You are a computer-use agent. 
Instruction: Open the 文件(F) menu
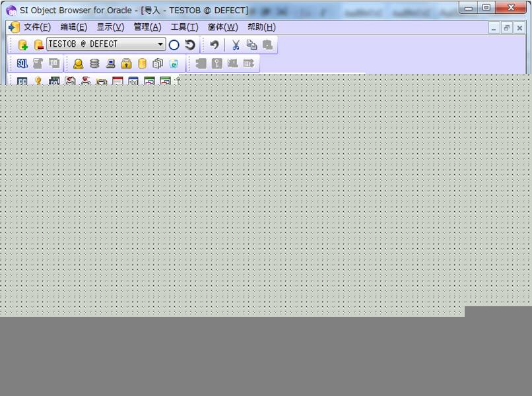(x=37, y=27)
